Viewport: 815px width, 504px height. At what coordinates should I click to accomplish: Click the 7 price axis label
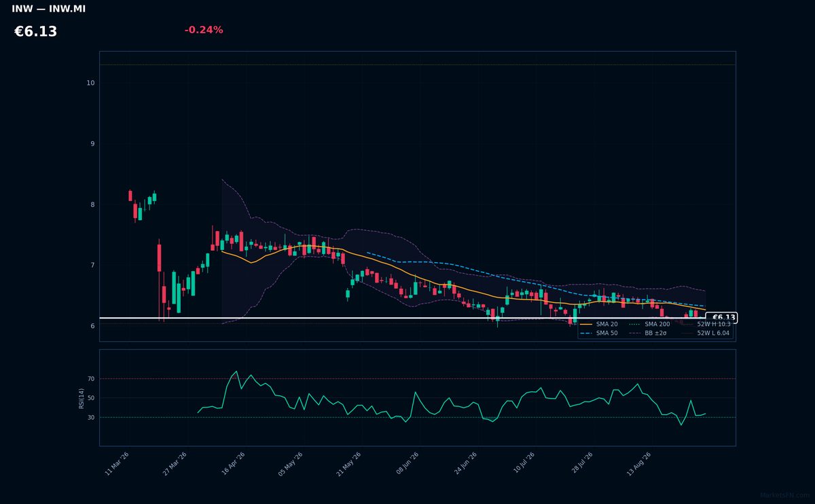(92, 265)
